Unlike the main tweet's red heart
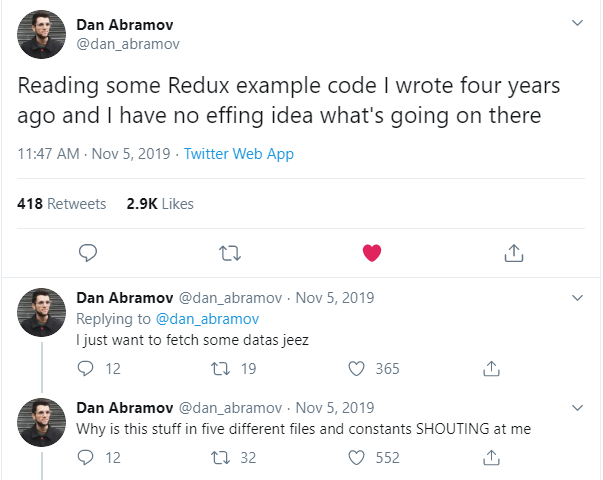Image resolution: width=603 pixels, height=480 pixels. [x=372, y=253]
